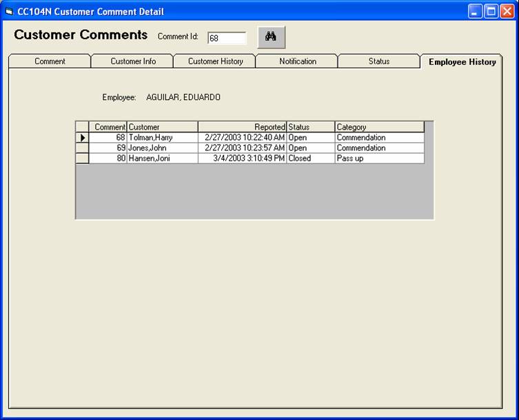Screen dimensions: 519x420
Task: Click the application icon in title bar
Action: 9,12
